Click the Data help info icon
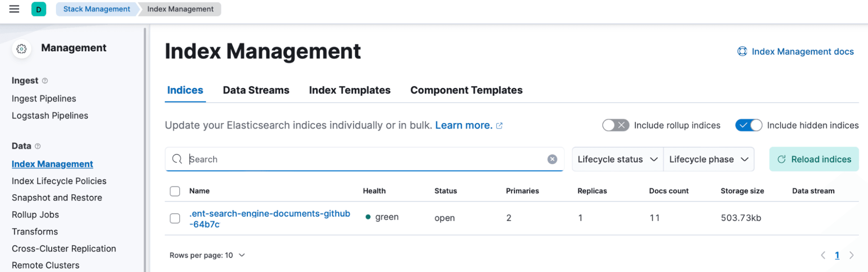 pos(38,146)
